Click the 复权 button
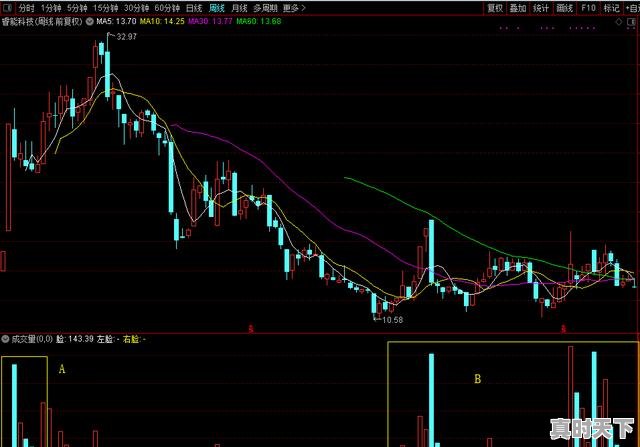 point(494,7)
